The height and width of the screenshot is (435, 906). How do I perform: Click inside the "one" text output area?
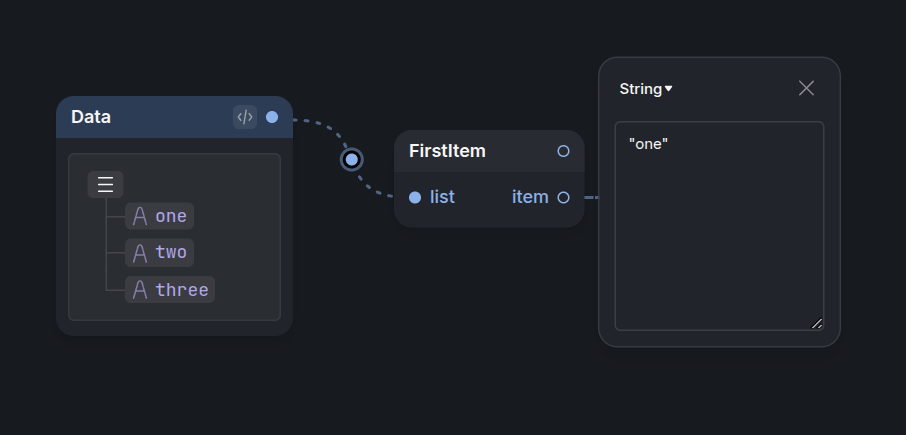coord(719,226)
